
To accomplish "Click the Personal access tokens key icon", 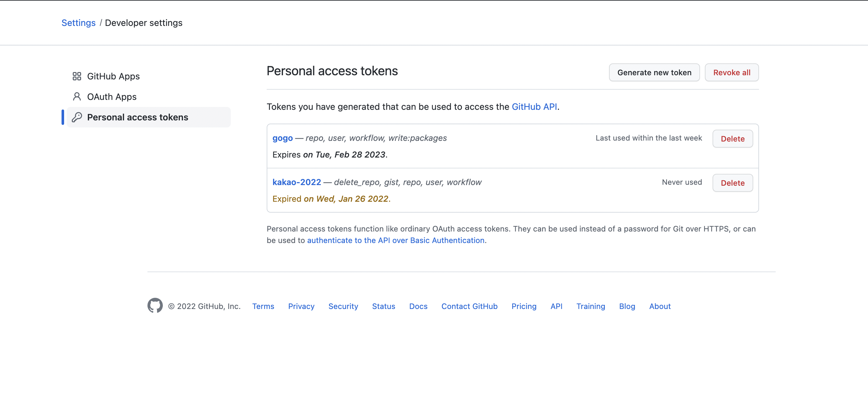I will click(x=77, y=117).
